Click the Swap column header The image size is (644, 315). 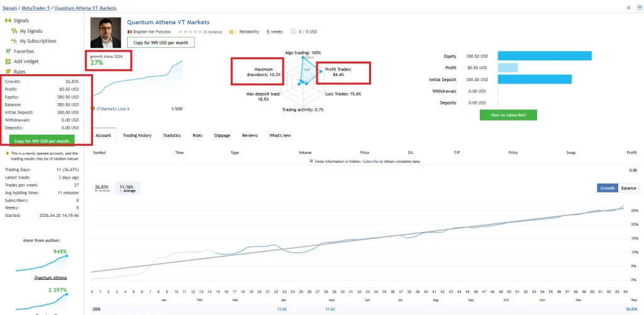570,153
